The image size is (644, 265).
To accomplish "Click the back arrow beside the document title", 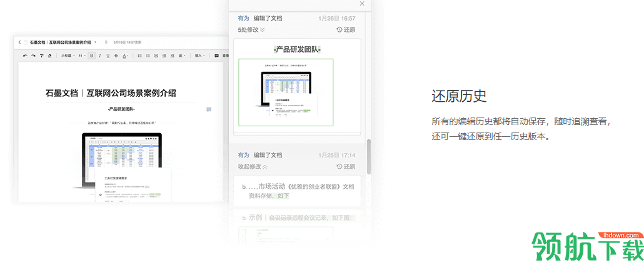I will (x=20, y=42).
